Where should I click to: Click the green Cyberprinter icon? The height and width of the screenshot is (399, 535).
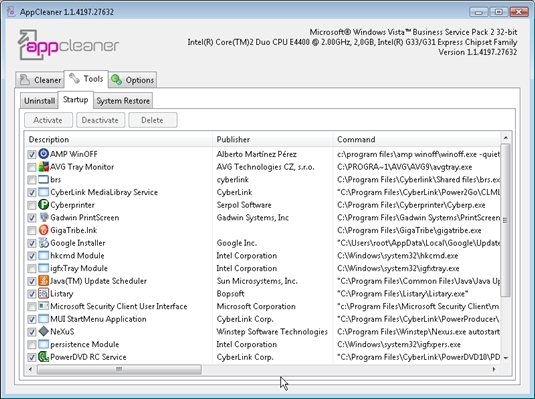[x=43, y=205]
